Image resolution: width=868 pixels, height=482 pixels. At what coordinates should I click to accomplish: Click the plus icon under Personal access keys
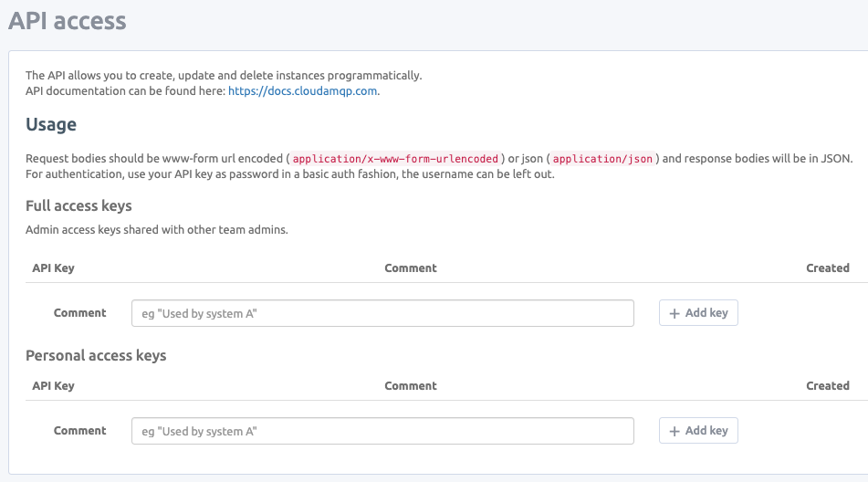click(675, 431)
